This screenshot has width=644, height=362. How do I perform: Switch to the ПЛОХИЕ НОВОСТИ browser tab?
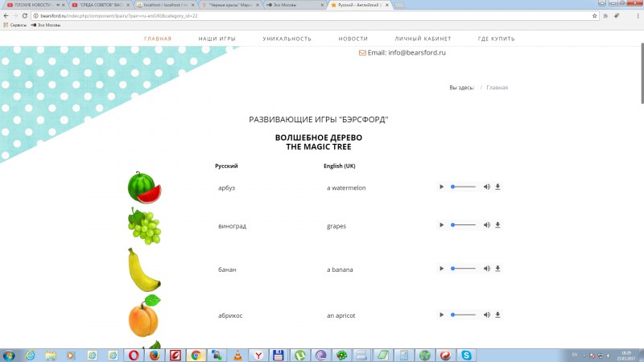[35, 5]
